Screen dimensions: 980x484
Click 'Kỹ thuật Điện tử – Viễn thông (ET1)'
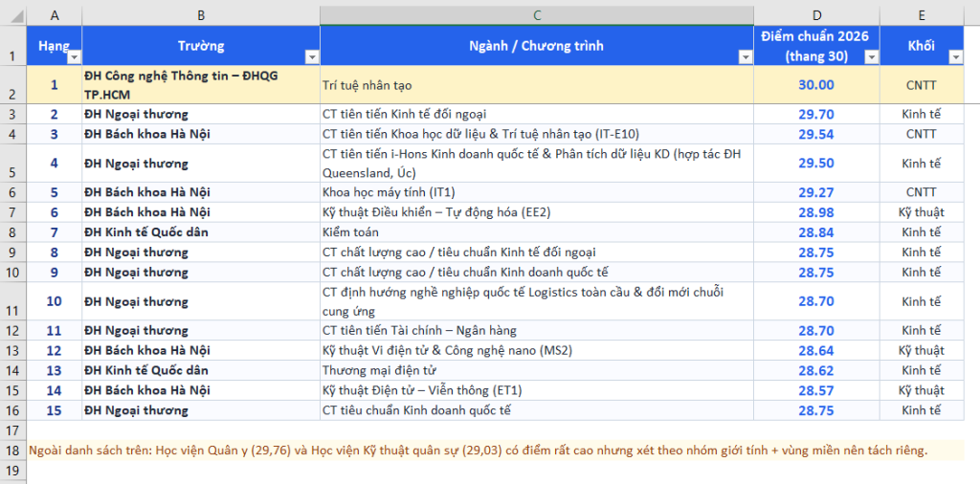(x=537, y=390)
